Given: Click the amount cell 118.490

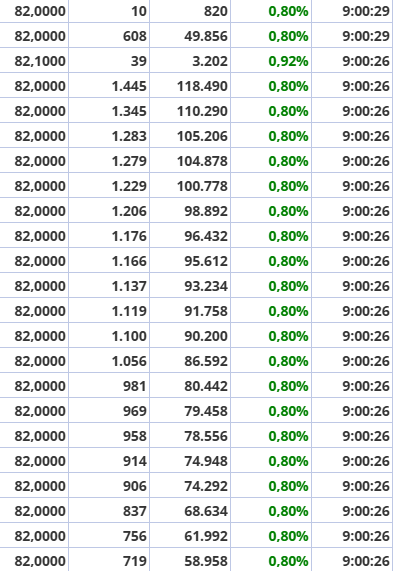Looking at the screenshot, I should [x=190, y=86].
